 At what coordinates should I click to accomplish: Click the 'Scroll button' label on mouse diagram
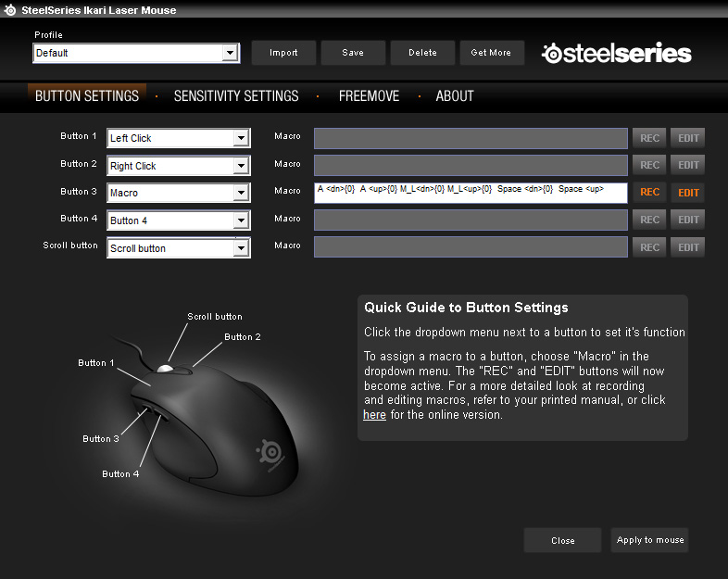tap(215, 317)
